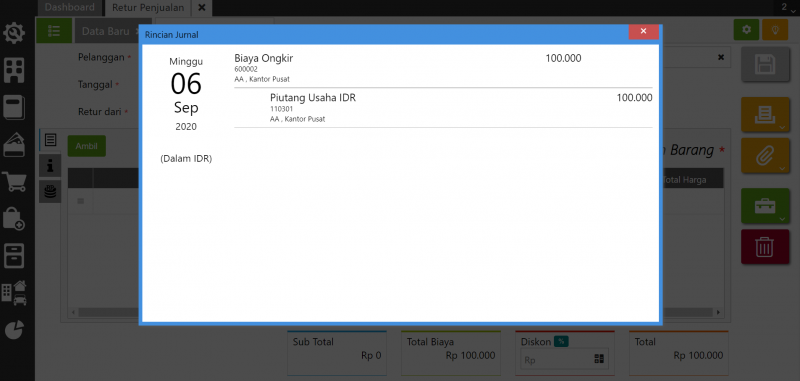Image resolution: width=800 pixels, height=381 pixels.
Task: Click the scrollbar right arrow of the table
Action: click(x=718, y=312)
